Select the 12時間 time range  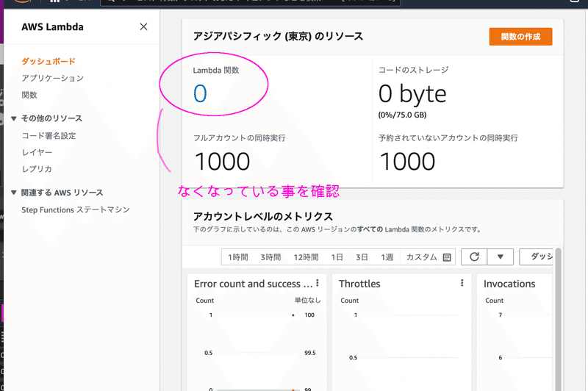(306, 257)
